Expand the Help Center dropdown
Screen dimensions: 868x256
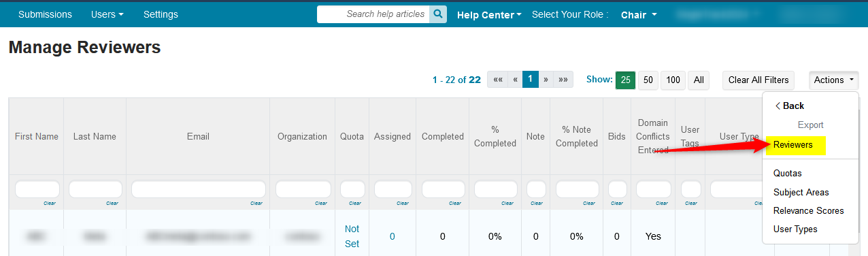[x=489, y=14]
